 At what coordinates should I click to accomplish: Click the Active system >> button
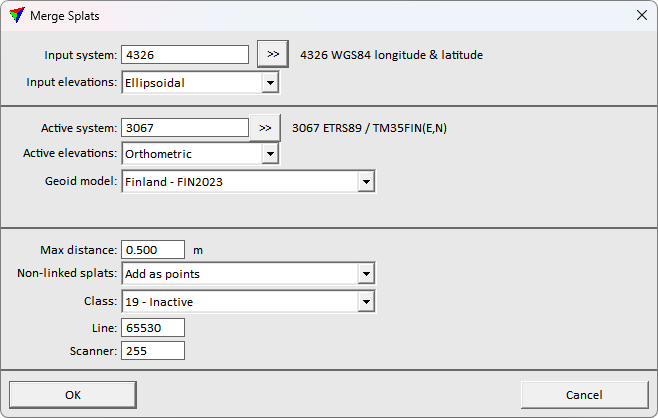(265, 128)
